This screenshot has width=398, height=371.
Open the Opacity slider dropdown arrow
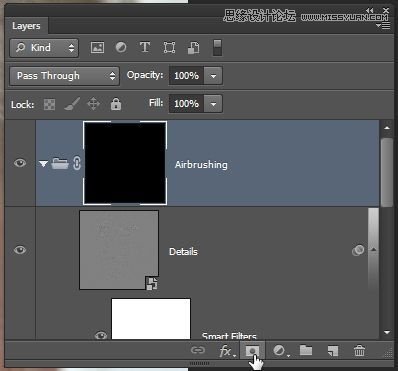point(213,76)
